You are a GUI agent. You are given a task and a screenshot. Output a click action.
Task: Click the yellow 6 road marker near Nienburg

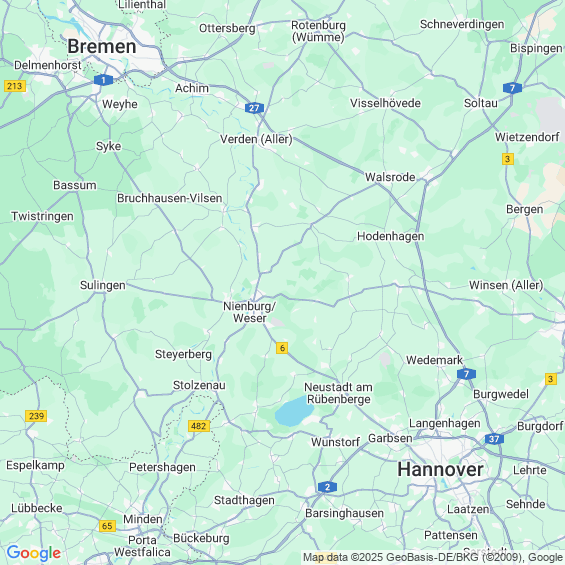(x=282, y=348)
